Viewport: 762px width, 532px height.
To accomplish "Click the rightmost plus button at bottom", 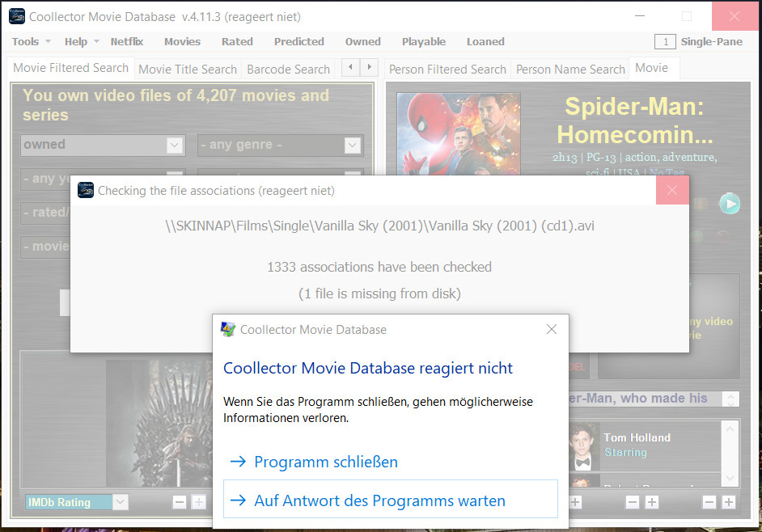I will coord(729,502).
